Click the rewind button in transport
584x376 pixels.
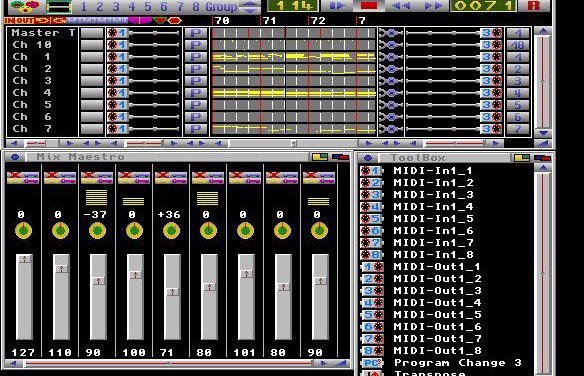(x=401, y=6)
